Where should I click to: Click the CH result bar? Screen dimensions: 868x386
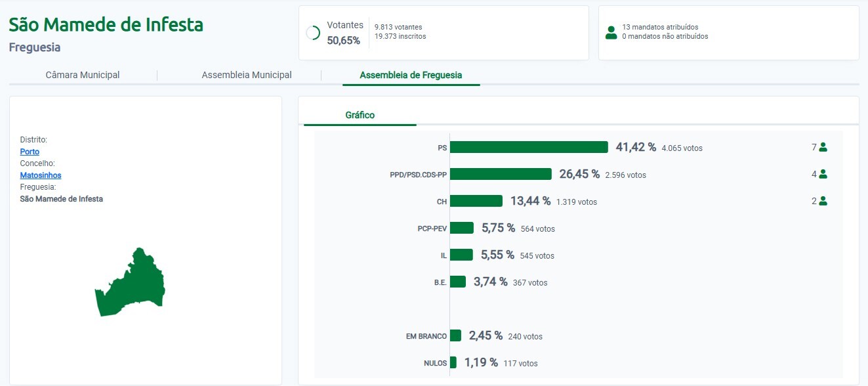point(476,201)
